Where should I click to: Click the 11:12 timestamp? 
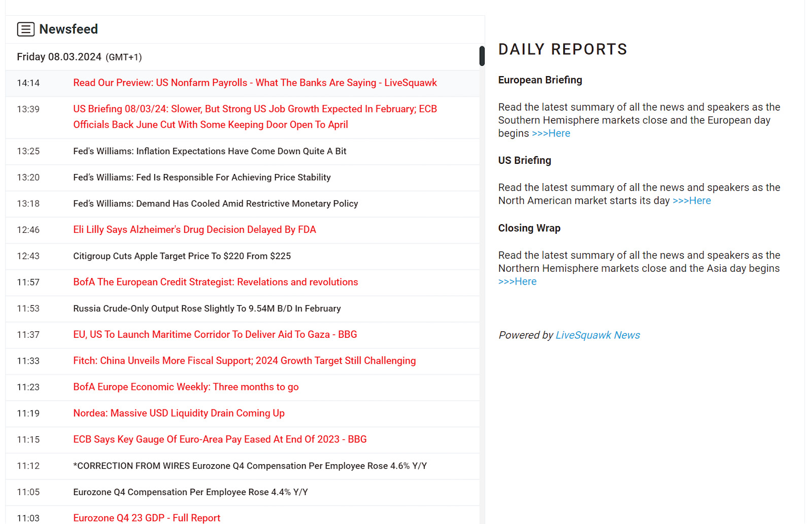click(x=28, y=466)
